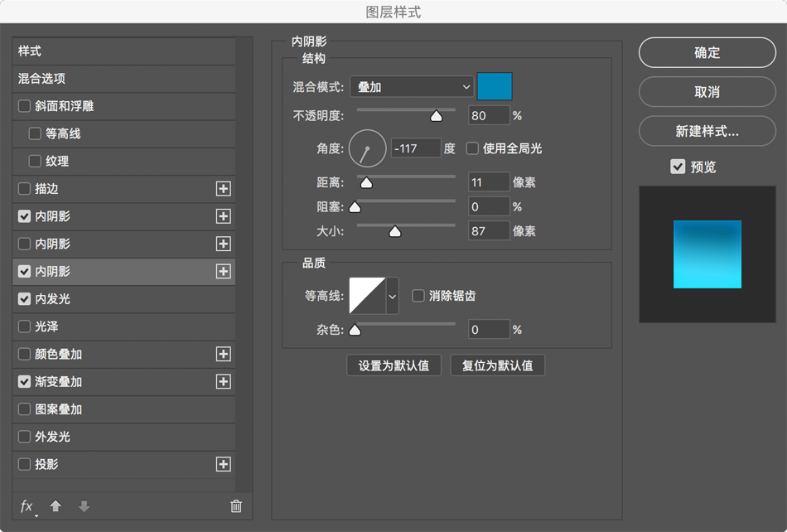The image size is (787, 532).
Task: Open the 混合模式 dropdown showing 叠加
Action: point(412,87)
